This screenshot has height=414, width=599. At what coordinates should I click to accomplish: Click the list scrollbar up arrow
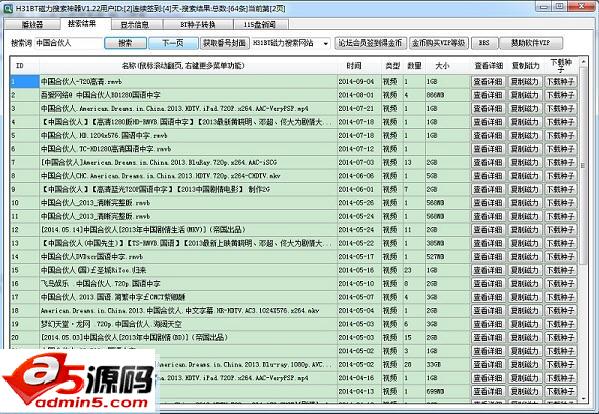coord(583,61)
